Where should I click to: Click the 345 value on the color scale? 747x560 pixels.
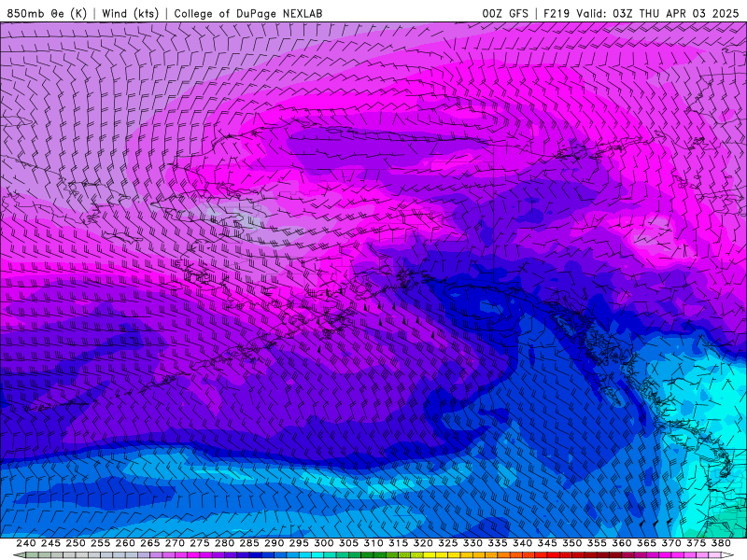coord(547,543)
